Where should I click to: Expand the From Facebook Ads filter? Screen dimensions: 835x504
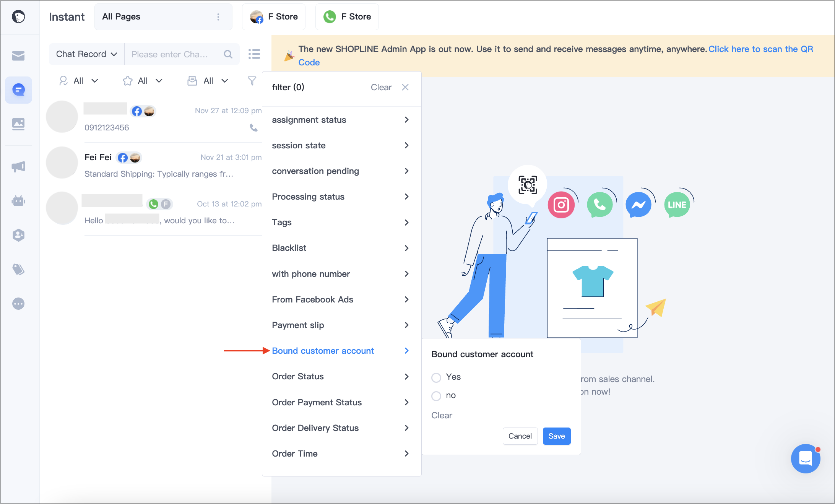tap(341, 300)
